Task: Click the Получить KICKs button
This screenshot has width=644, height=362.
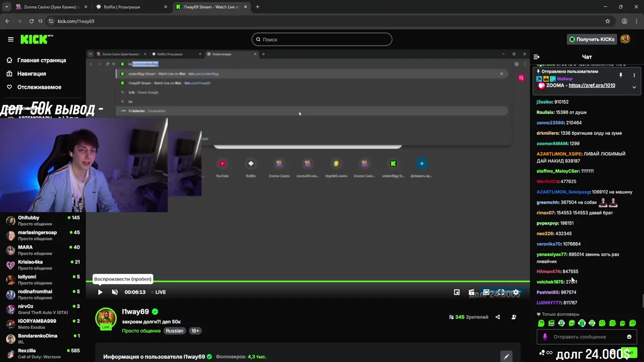Action: (x=592, y=39)
